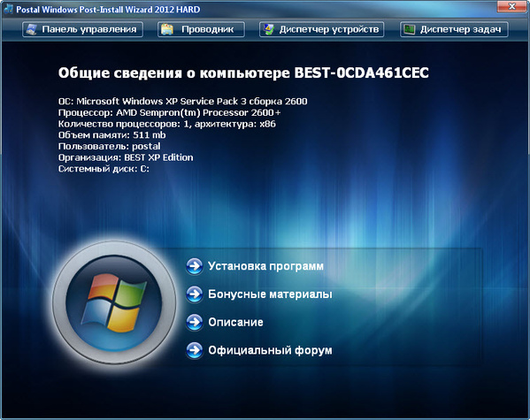This screenshot has height=420, width=530.
Task: Select the Объем памяти: 511 mb text
Action: pos(111,135)
